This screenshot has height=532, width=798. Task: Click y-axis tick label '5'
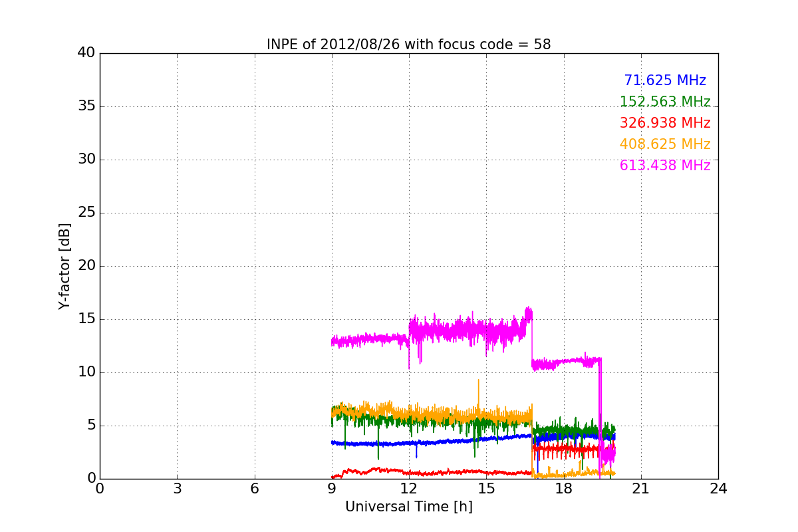90,426
